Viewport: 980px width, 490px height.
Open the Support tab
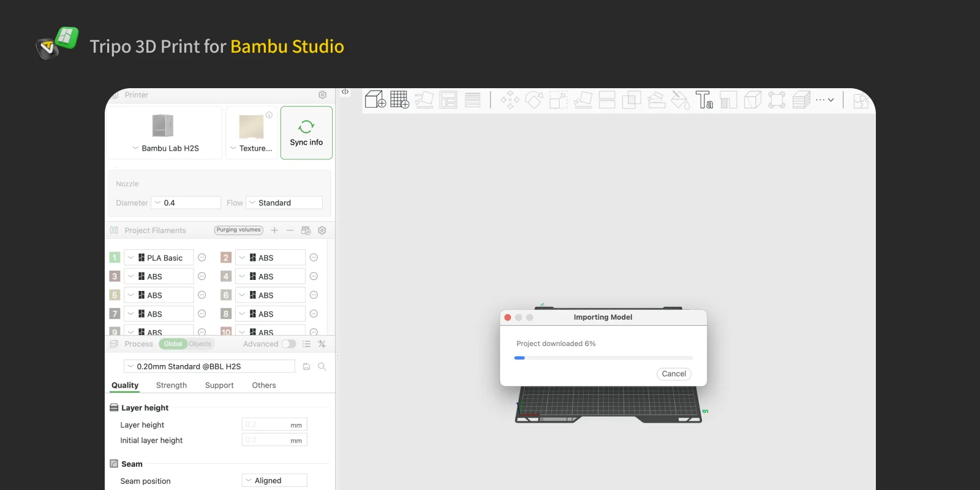(x=219, y=385)
